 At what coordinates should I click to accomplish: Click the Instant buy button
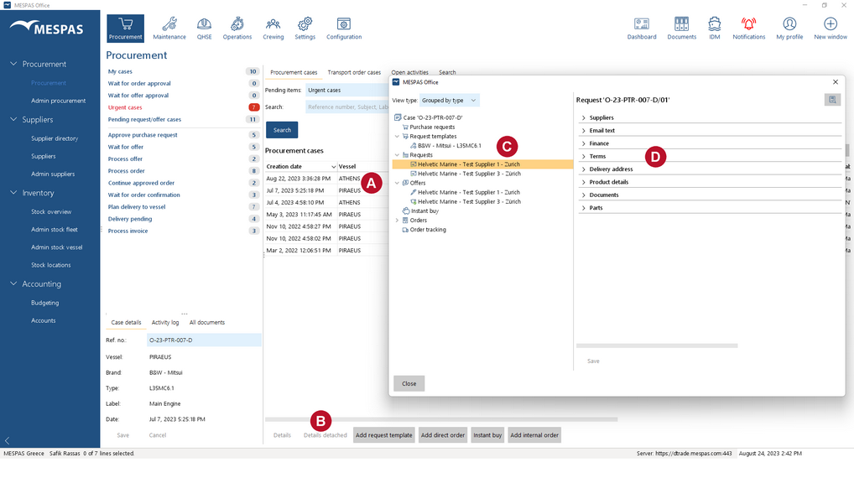pyautogui.click(x=487, y=435)
